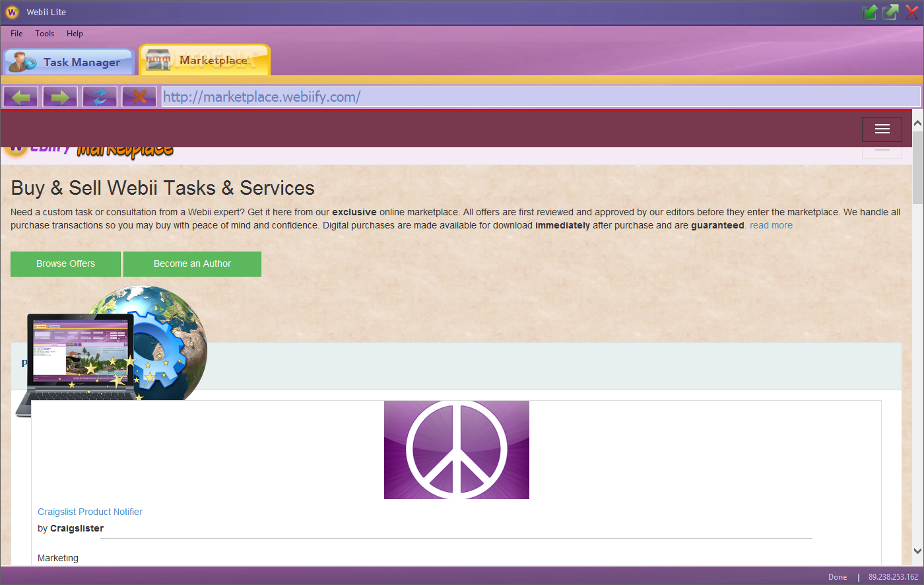The height and width of the screenshot is (585, 924).
Task: Click the Craigslister author name
Action: click(x=77, y=528)
